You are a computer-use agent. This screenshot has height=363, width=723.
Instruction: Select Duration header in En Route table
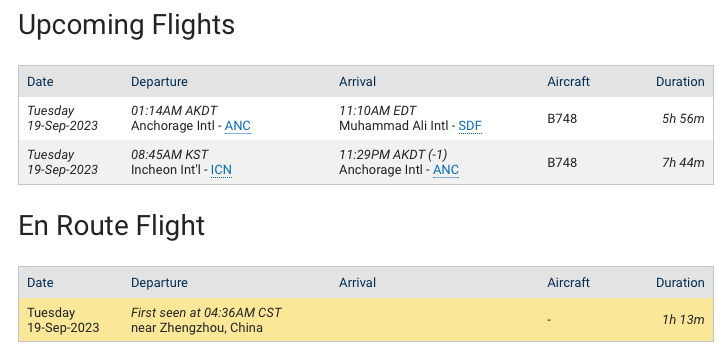pos(680,282)
